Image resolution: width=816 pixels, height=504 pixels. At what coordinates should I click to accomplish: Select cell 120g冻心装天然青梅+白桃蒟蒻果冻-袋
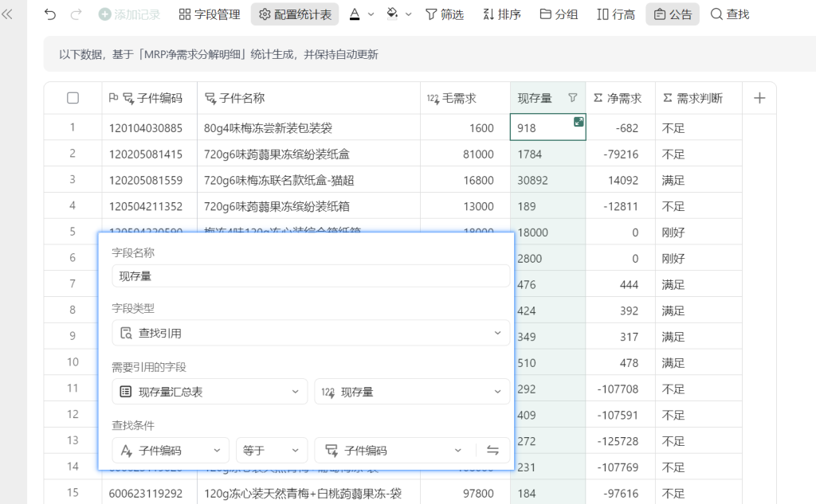(308, 493)
